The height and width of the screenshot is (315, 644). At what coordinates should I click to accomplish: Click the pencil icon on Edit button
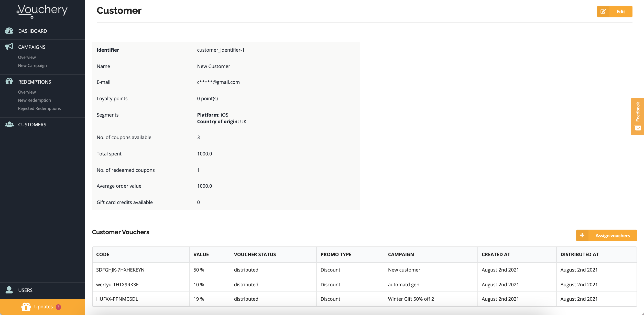(x=603, y=12)
